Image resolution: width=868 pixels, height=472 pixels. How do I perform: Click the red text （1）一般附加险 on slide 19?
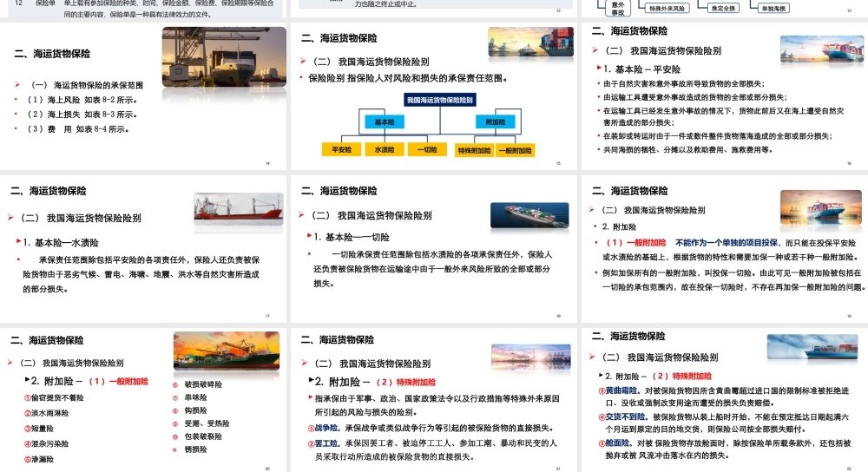click(636, 243)
